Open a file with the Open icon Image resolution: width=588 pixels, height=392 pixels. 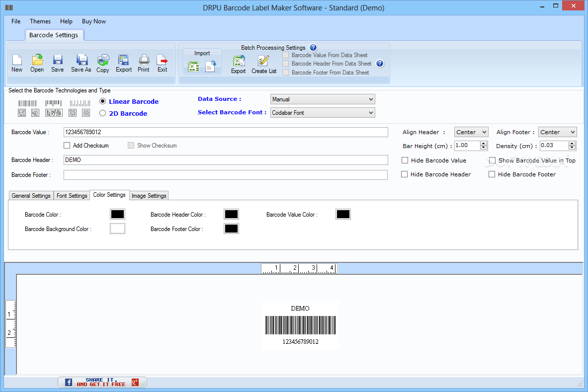[37, 63]
